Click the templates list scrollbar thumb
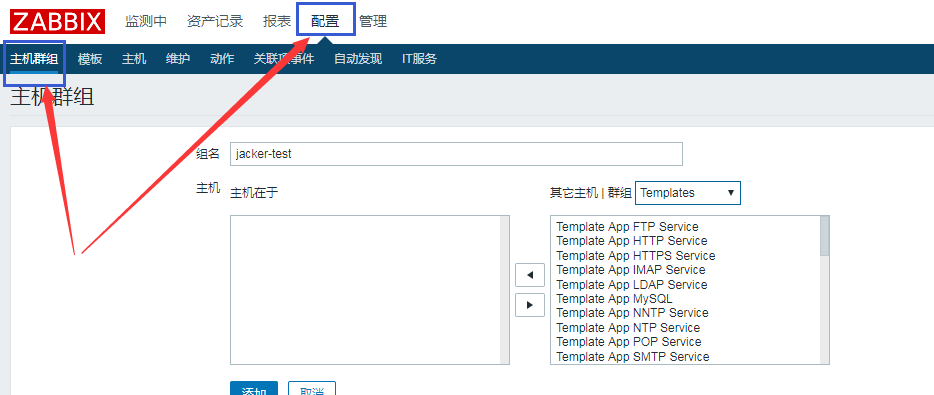This screenshot has width=934, height=395. (824, 235)
